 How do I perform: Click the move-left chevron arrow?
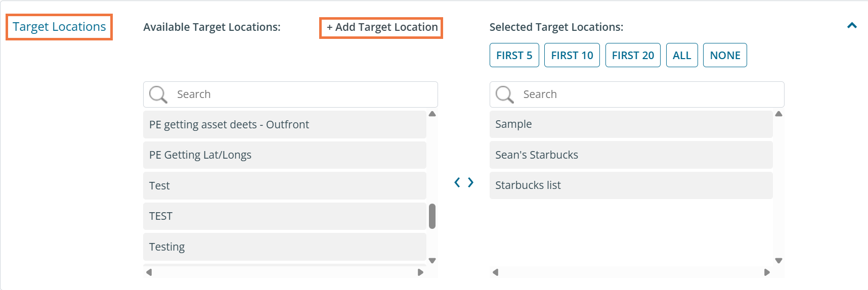[457, 182]
